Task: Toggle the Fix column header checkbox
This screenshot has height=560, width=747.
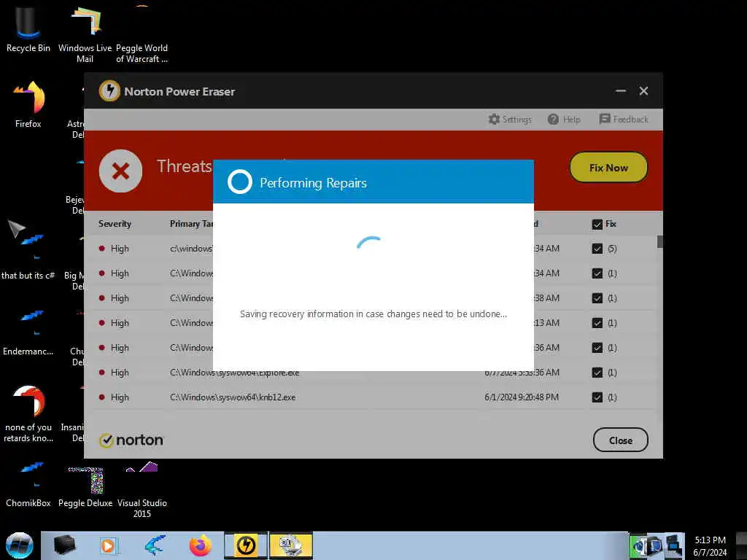Action: (597, 225)
